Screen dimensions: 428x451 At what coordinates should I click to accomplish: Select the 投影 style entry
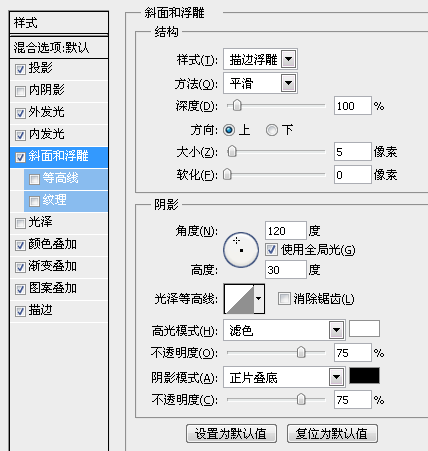[x=59, y=69]
